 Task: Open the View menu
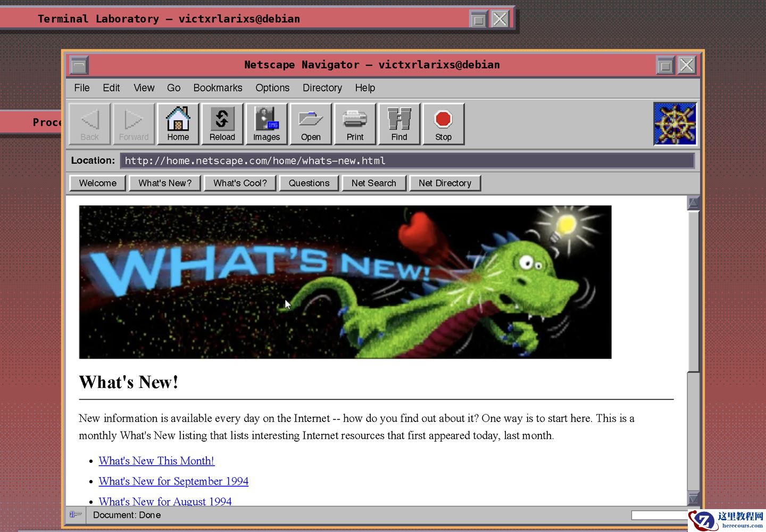coord(144,88)
